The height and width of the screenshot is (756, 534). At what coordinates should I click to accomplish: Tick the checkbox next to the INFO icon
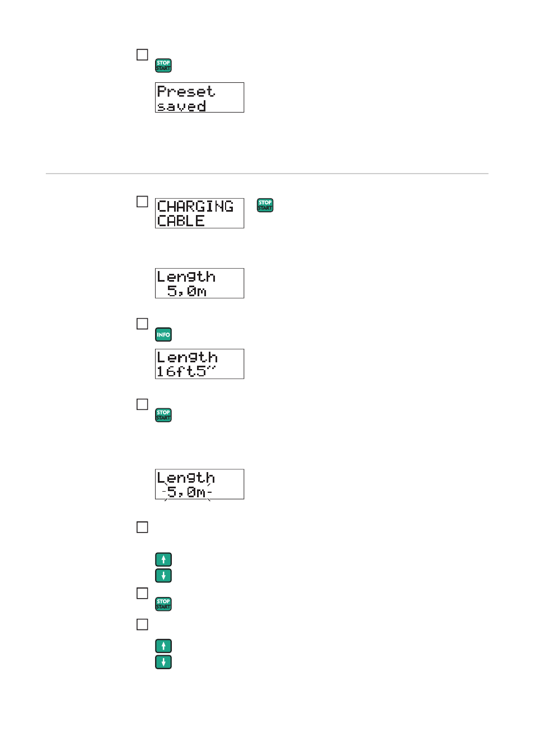pos(143,324)
